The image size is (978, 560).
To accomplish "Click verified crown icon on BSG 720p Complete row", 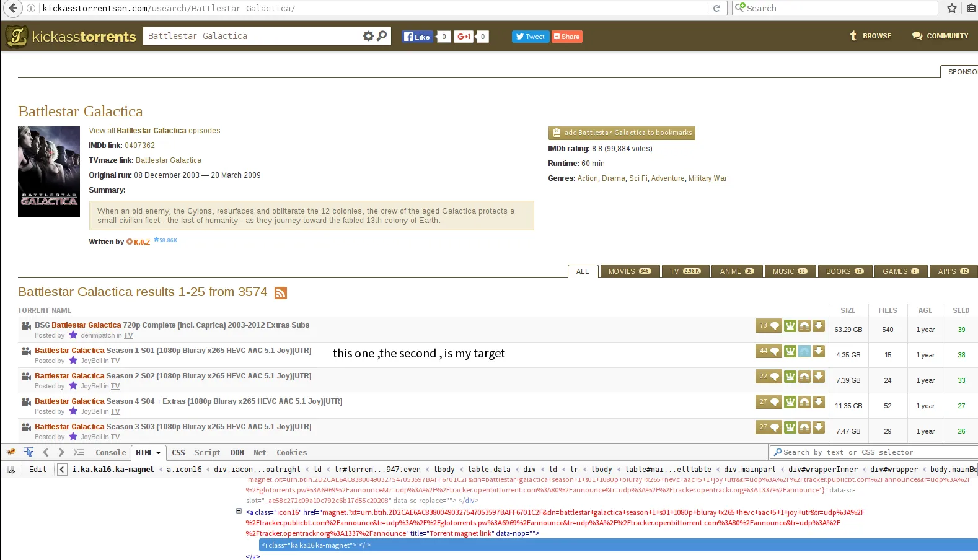I will tap(790, 326).
